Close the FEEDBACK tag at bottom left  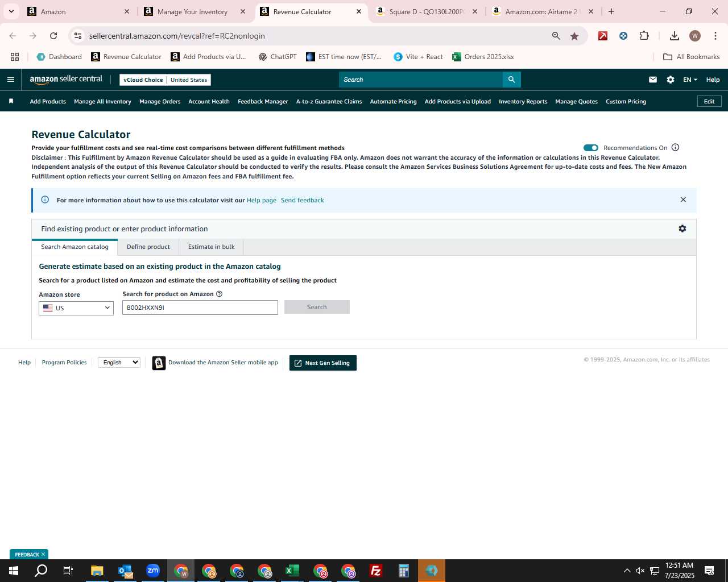[43, 554]
